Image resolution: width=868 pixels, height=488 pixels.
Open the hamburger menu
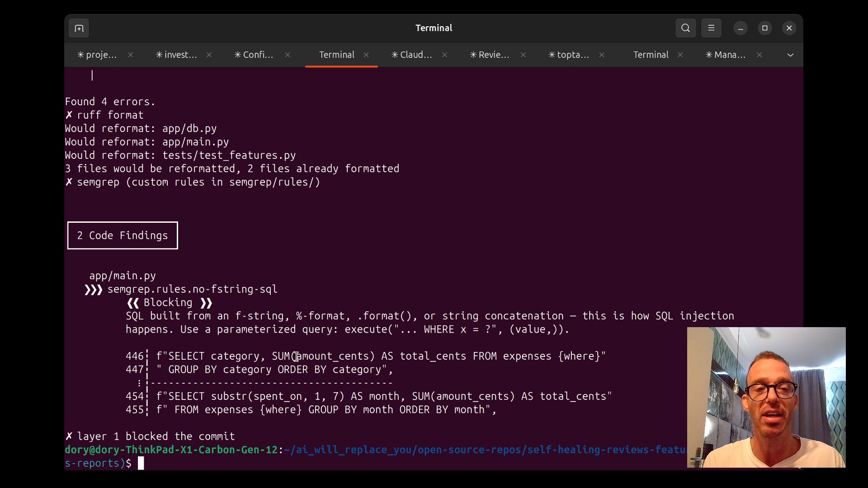coord(711,28)
